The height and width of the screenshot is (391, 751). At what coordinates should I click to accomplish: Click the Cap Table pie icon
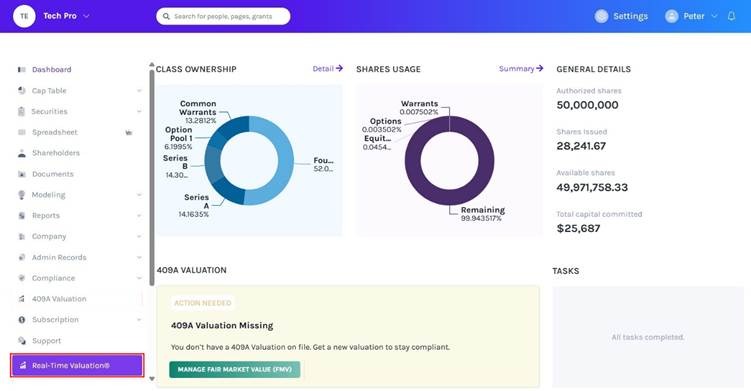pos(22,91)
